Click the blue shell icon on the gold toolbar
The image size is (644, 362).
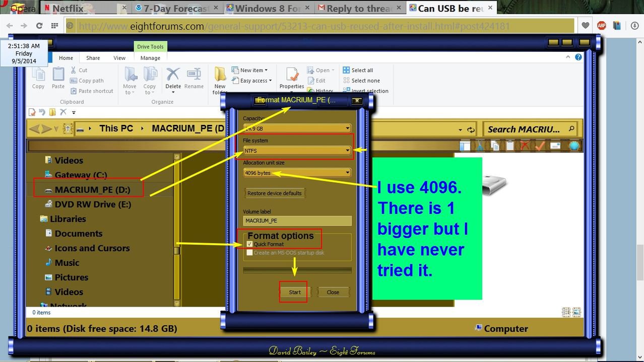(575, 146)
